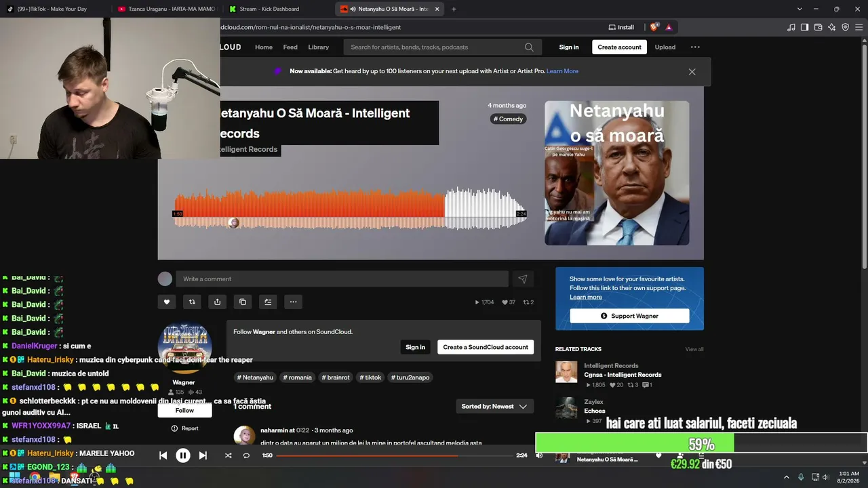Click the header Create account button
The image size is (868, 488).
coord(619,47)
